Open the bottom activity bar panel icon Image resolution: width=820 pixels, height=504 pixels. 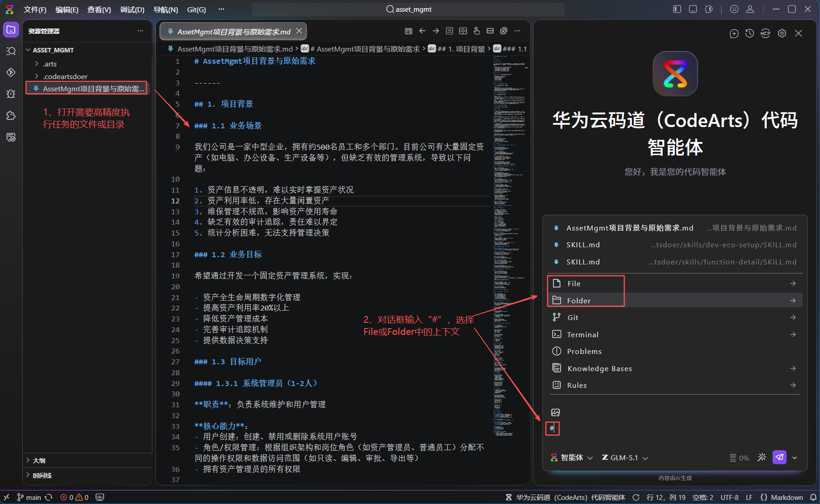click(11, 137)
